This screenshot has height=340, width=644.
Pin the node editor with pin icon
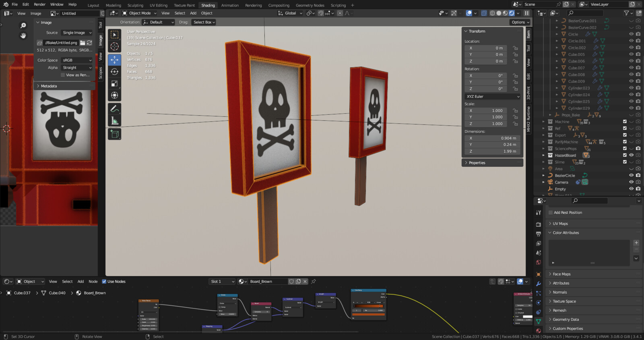(x=314, y=282)
